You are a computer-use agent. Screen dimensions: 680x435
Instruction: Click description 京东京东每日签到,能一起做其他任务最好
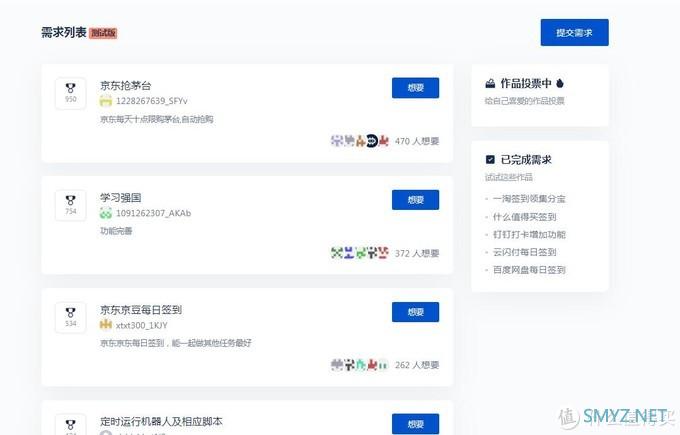click(x=176, y=343)
